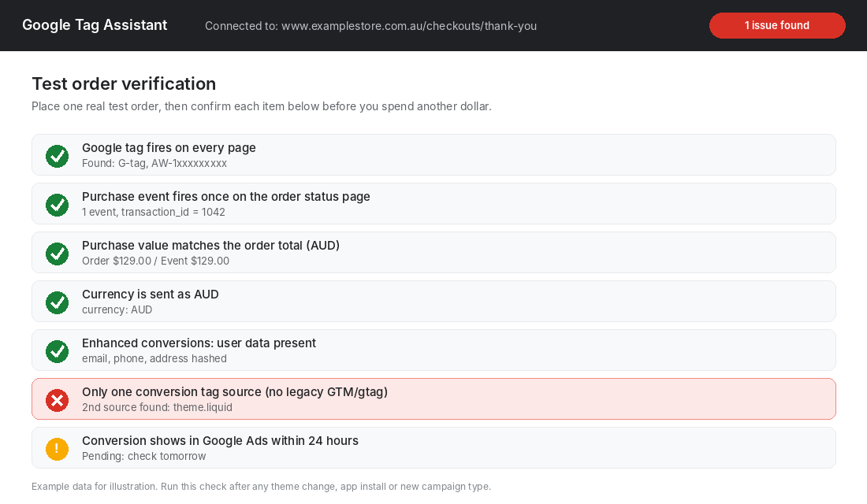Screen dimensions: 867x504
Task: Click the connected URL www.examplestore.com.au/checkouts/thank-you
Action: click(409, 26)
